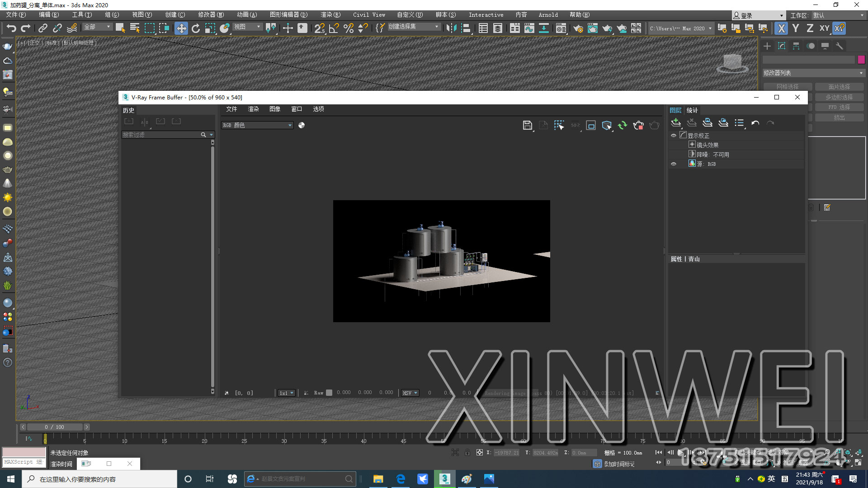Click green swap A/B arrows icon in VFB
Screen dimensions: 868x488
623,125
